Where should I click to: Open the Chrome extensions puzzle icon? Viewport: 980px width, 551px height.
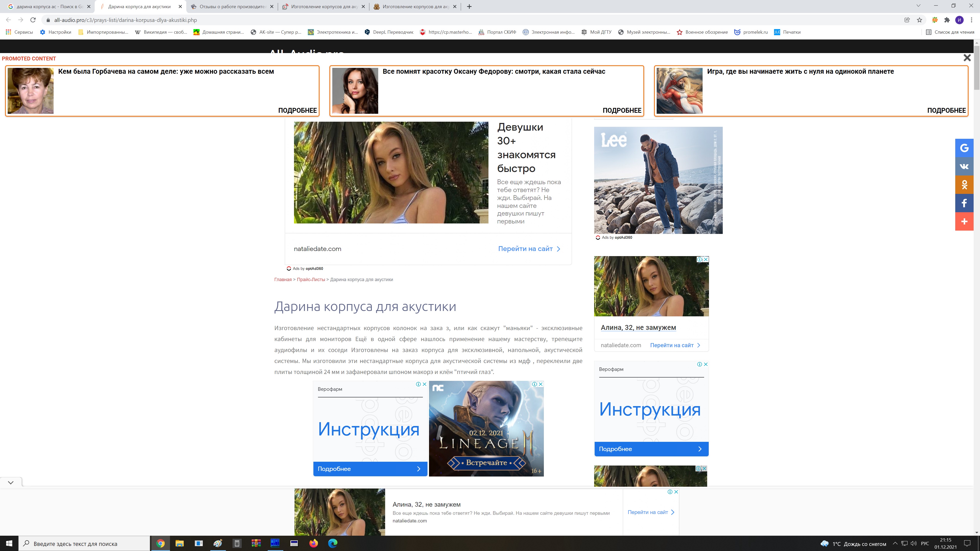pyautogui.click(x=947, y=20)
